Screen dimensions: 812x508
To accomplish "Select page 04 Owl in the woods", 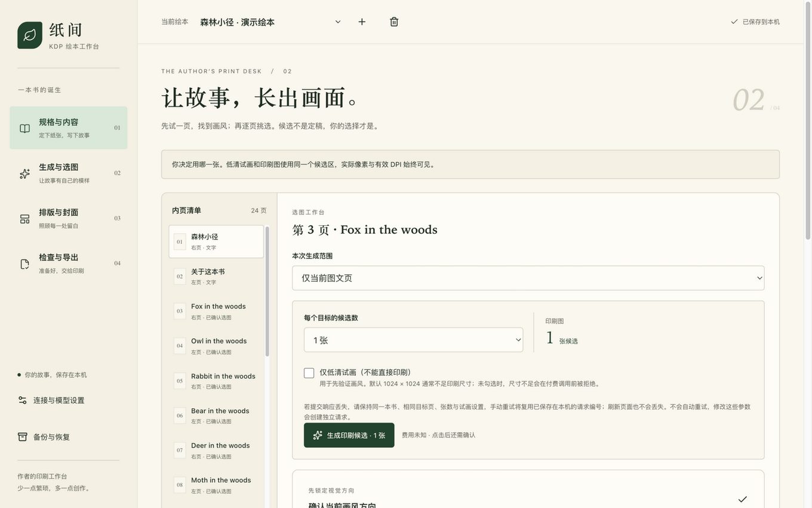I will (x=216, y=345).
